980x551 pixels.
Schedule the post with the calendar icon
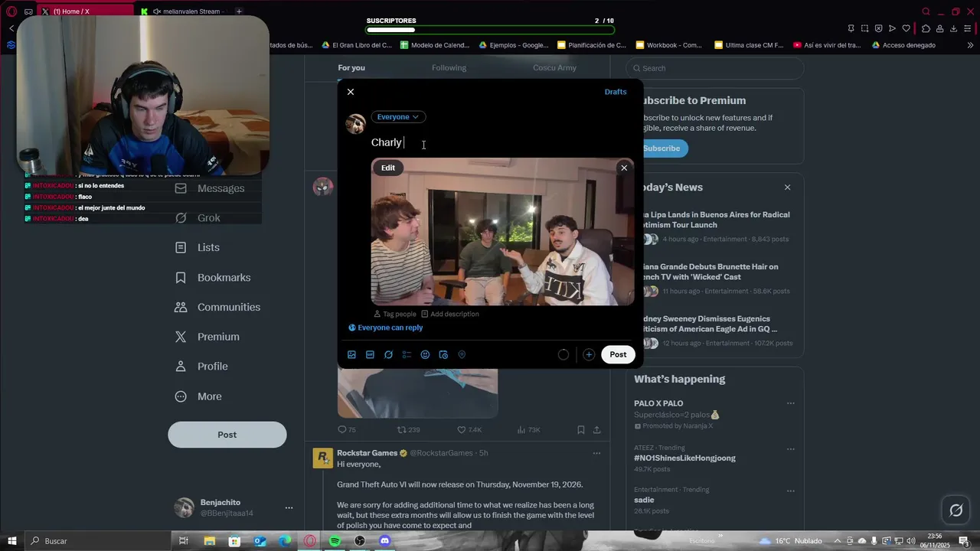(x=443, y=355)
